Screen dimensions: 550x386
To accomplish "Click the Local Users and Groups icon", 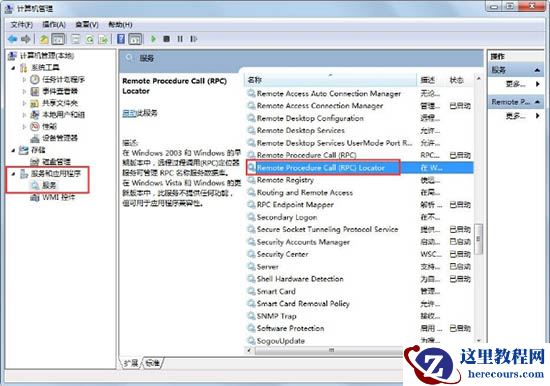I will [34, 115].
